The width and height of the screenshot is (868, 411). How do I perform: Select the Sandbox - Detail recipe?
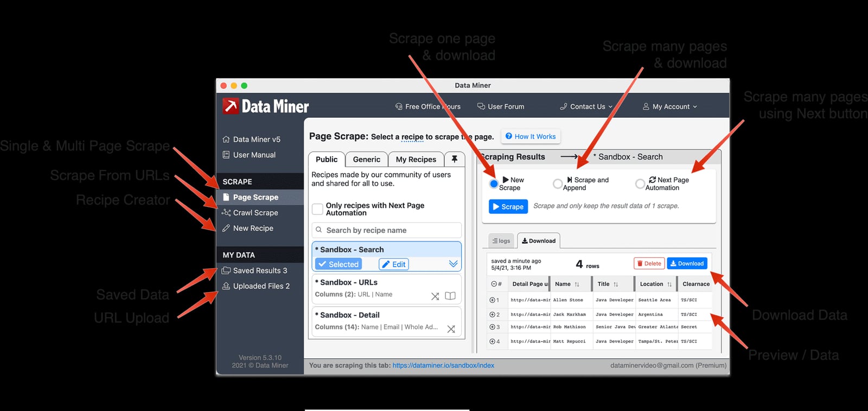point(387,321)
